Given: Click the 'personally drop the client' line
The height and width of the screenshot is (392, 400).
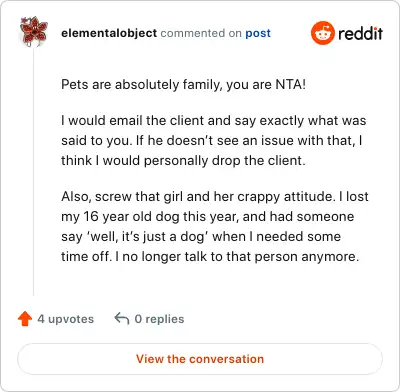Looking at the screenshot, I should pos(183,160).
